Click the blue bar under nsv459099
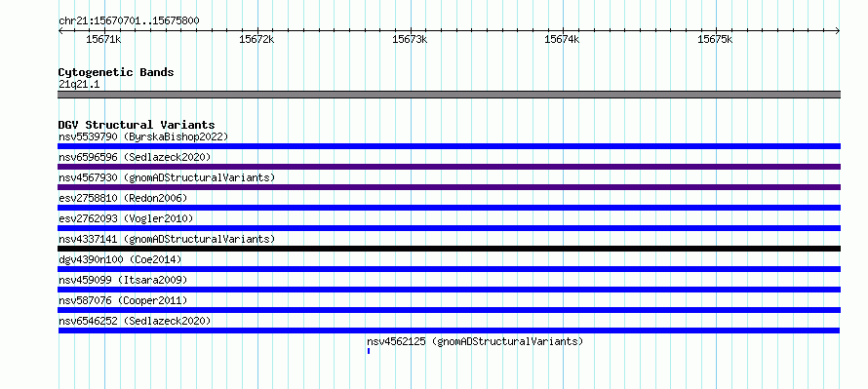The image size is (868, 389). tap(449, 290)
